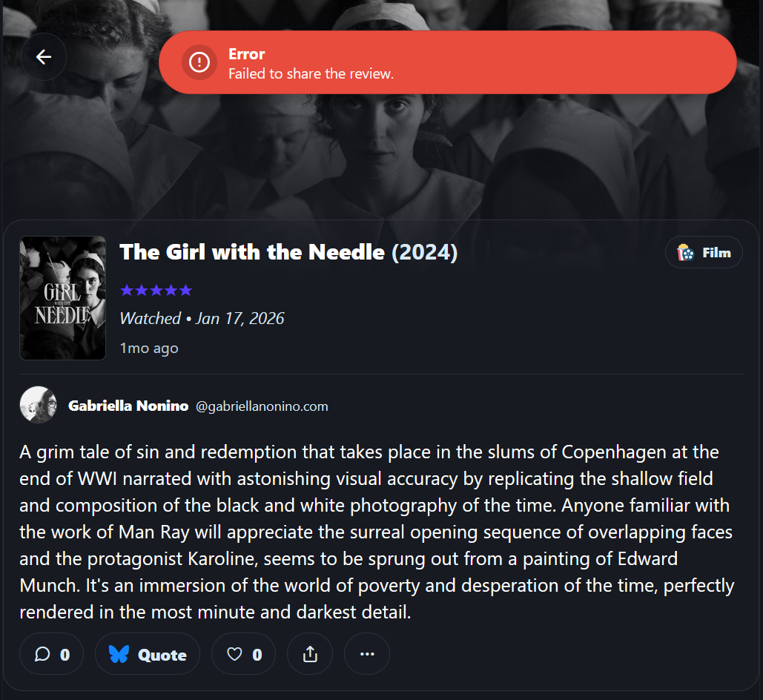
Task: Go back using the arrow button
Action: click(x=44, y=57)
